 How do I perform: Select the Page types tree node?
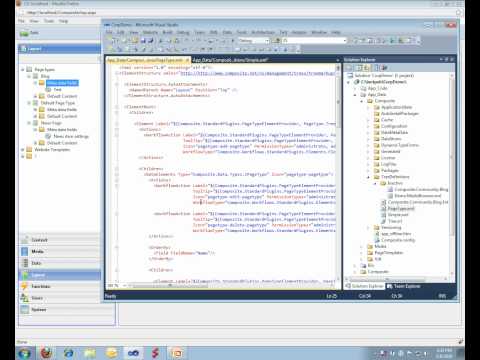pos(44,70)
